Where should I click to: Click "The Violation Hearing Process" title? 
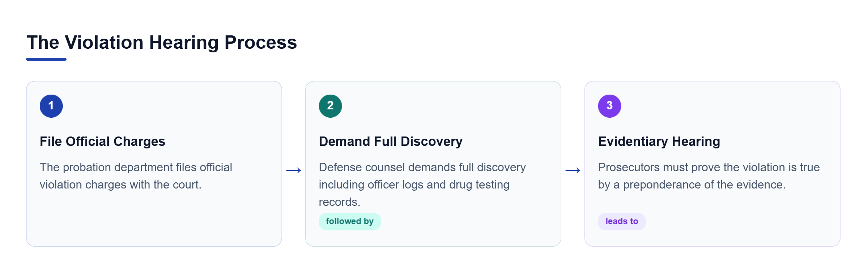click(x=162, y=42)
